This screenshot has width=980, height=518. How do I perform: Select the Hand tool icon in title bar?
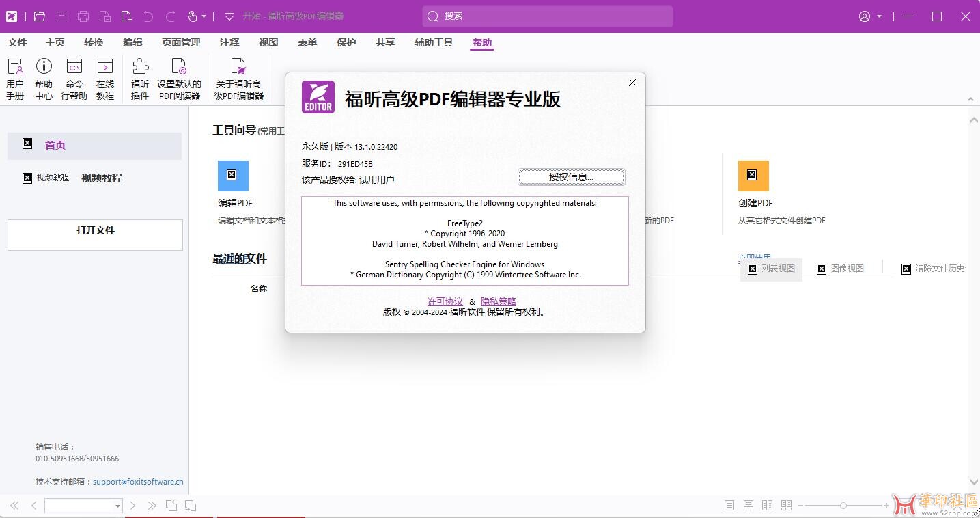click(x=193, y=16)
